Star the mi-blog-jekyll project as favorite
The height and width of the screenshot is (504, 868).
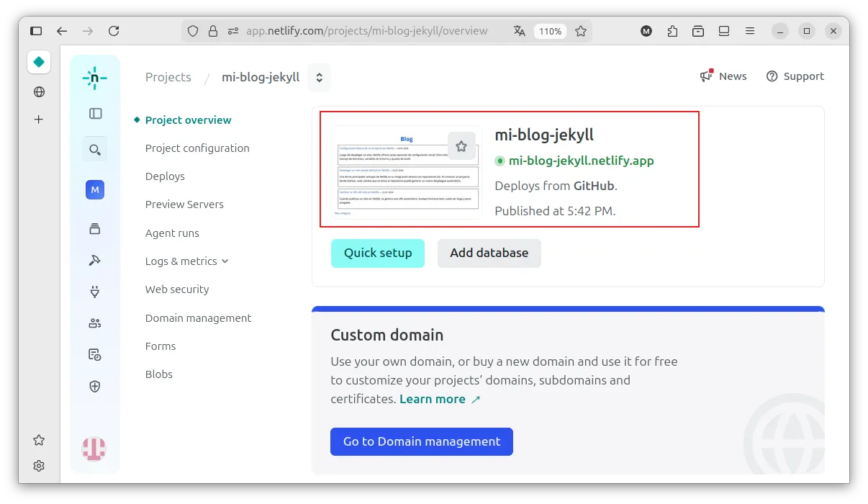[461, 146]
